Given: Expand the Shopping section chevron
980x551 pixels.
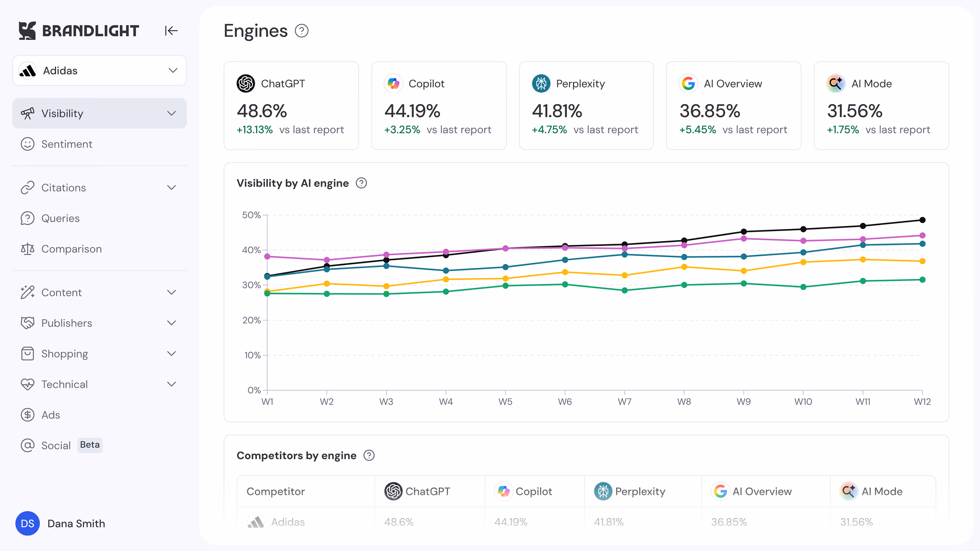Looking at the screenshot, I should 171,354.
